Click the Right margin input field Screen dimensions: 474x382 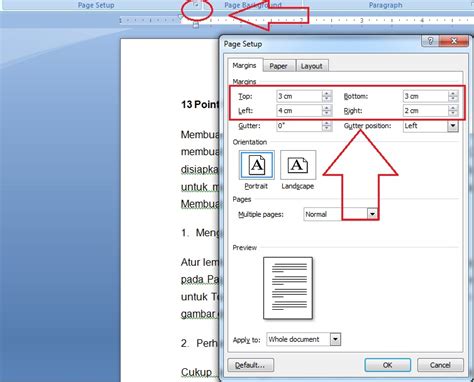pos(426,111)
